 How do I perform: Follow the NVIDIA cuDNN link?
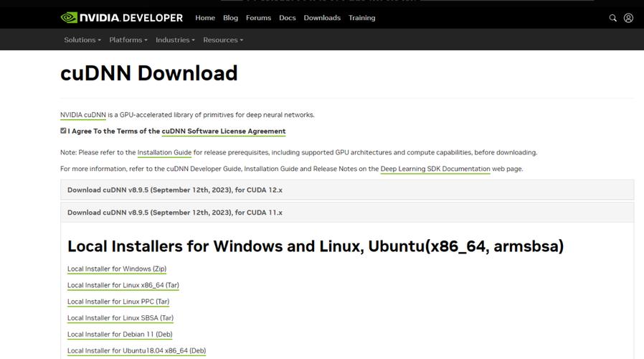point(83,115)
